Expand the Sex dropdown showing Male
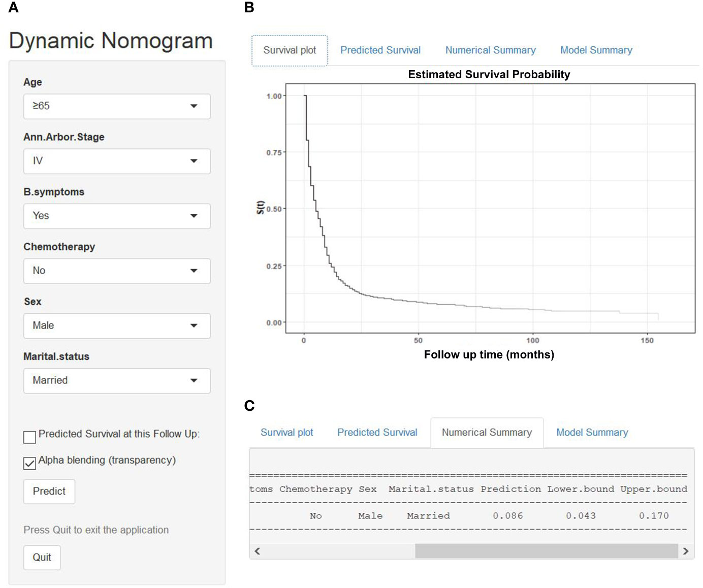 pyautogui.click(x=117, y=325)
